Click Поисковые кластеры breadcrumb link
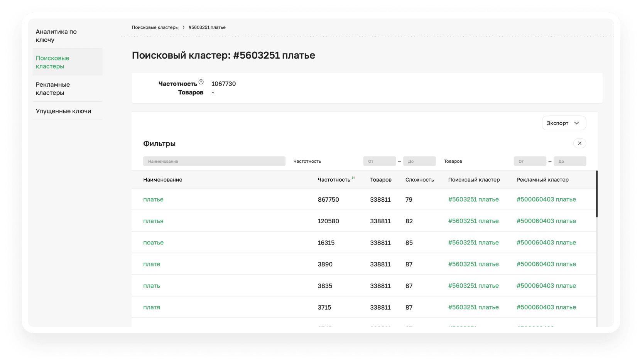Screen dimensions: 642x364 pyautogui.click(x=155, y=27)
